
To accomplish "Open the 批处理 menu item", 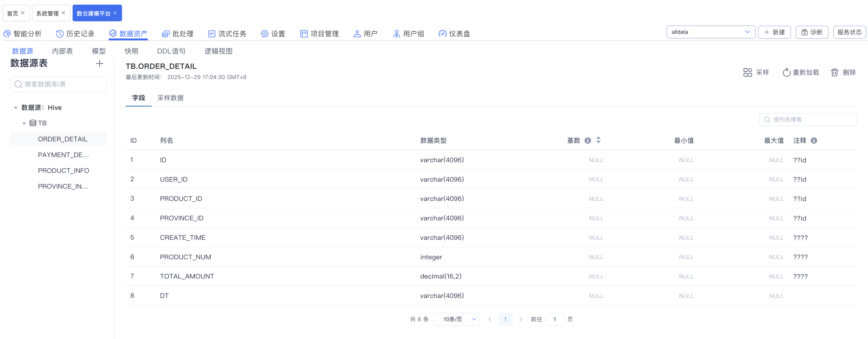I will 178,34.
